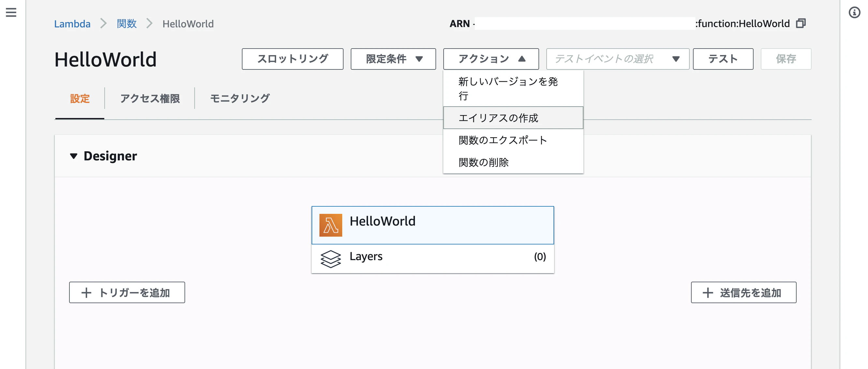Collapse the Designer section triangle
This screenshot has height=369, width=868.
(x=73, y=156)
